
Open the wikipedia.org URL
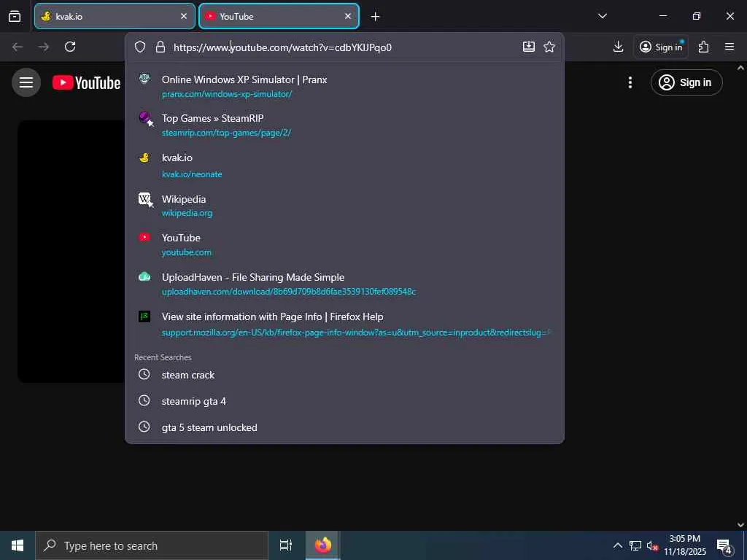click(x=187, y=213)
